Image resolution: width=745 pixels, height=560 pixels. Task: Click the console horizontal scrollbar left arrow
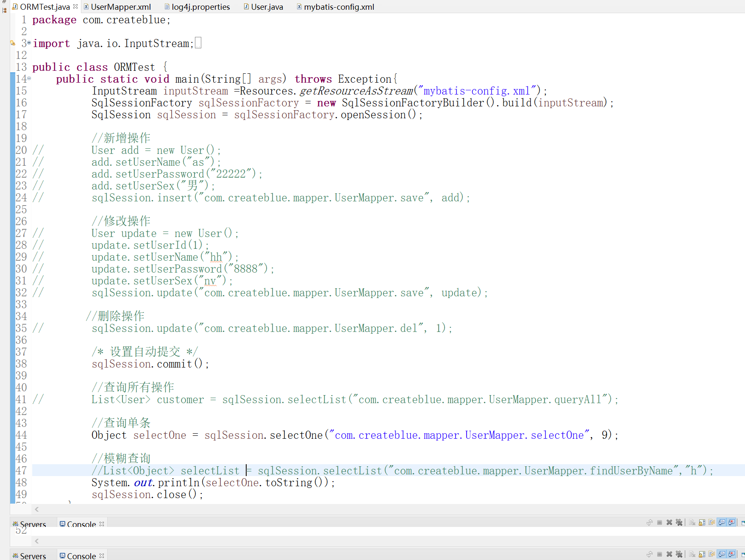(37, 541)
